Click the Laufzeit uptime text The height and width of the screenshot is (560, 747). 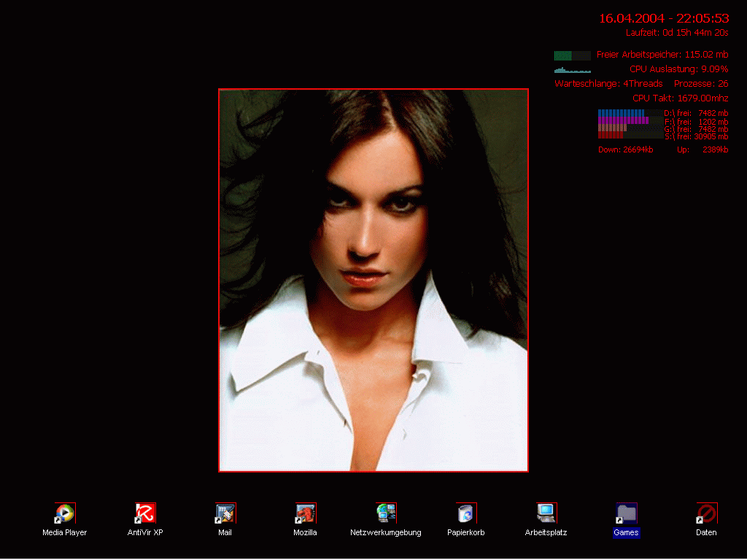click(x=677, y=33)
